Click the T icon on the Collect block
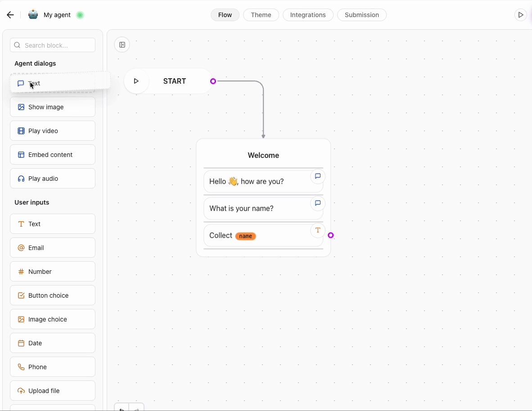532x411 pixels. pos(318,230)
